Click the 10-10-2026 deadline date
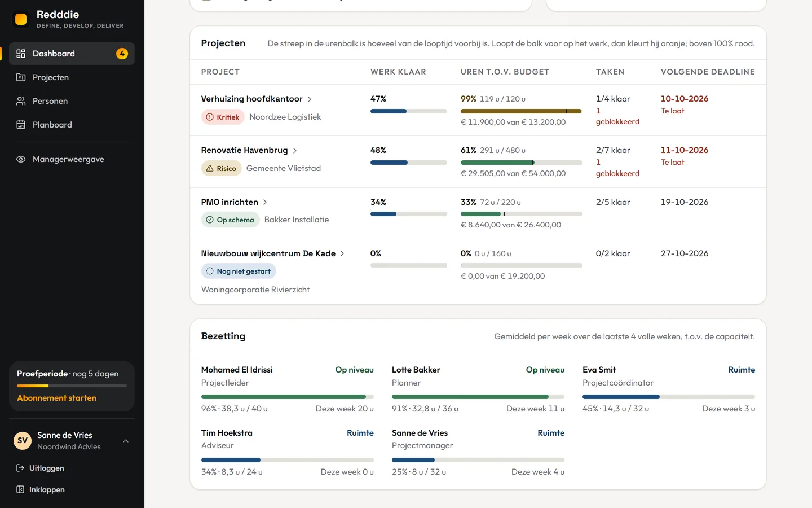The width and height of the screenshot is (812, 508). pos(685,99)
